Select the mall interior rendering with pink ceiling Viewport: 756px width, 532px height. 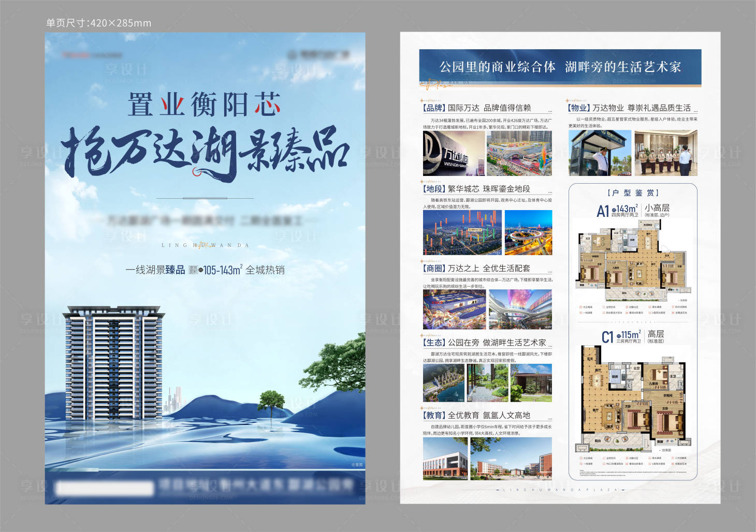click(x=520, y=309)
